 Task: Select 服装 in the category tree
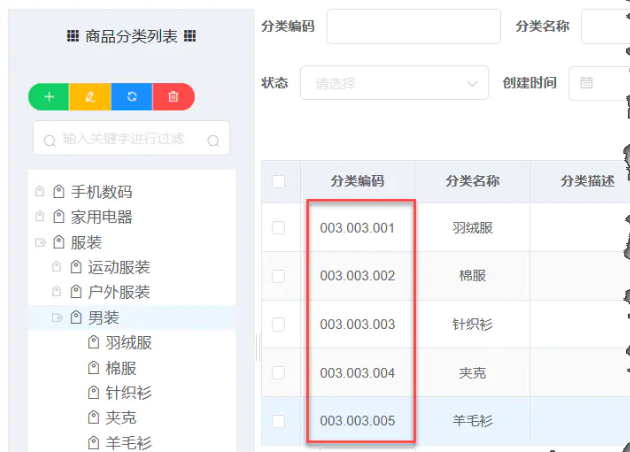point(86,243)
